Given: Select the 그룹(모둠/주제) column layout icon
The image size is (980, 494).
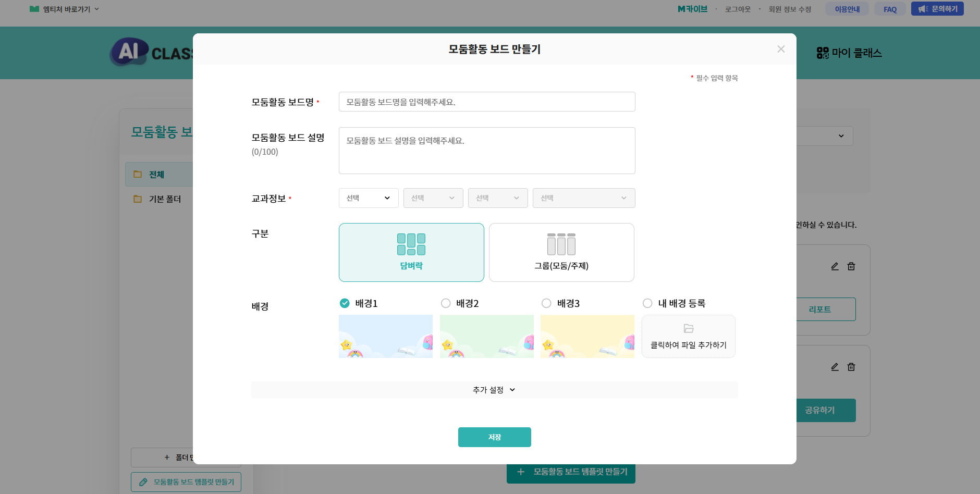Looking at the screenshot, I should click(x=561, y=244).
